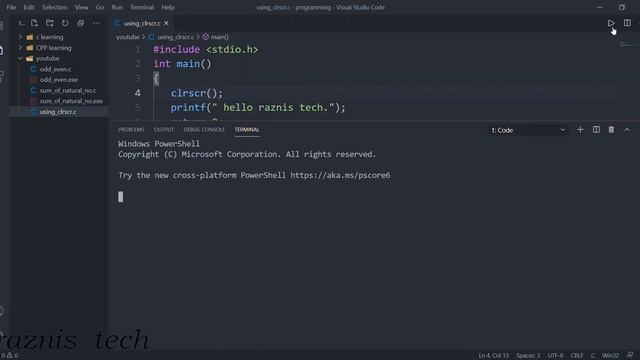
Task: Split the terminal panel
Action: click(x=596, y=130)
